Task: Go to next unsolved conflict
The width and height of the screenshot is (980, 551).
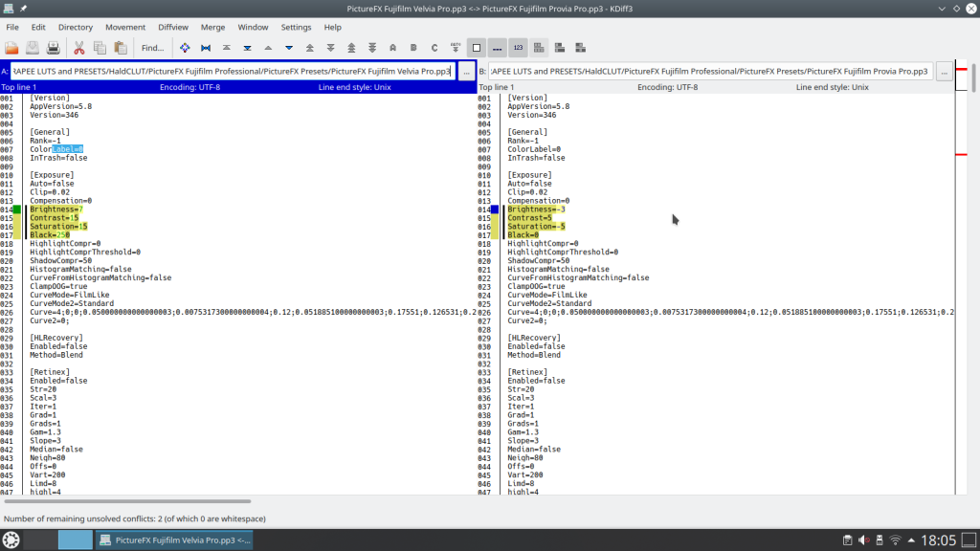Action: 372,48
